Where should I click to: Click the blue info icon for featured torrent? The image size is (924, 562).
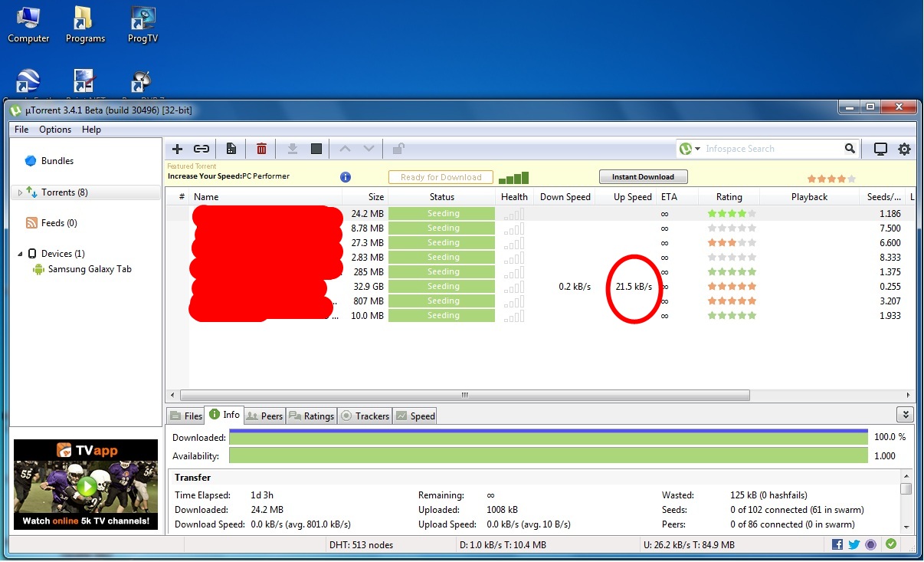[x=346, y=177]
